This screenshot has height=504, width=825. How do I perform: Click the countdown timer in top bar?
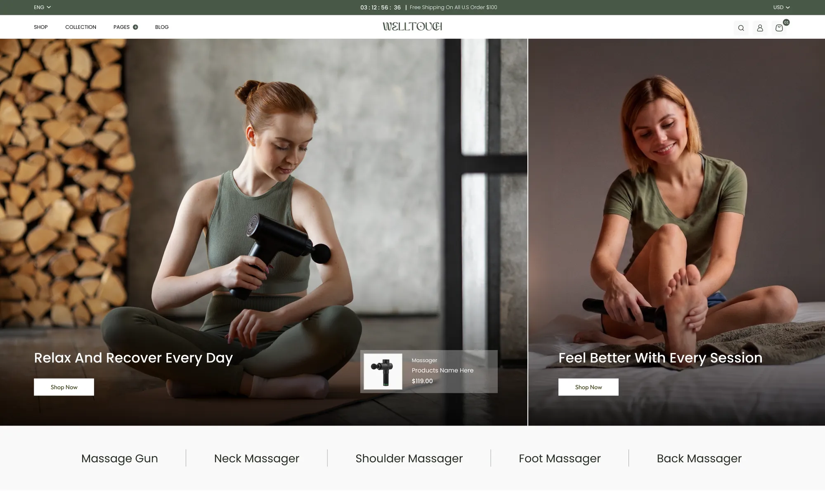(381, 7)
